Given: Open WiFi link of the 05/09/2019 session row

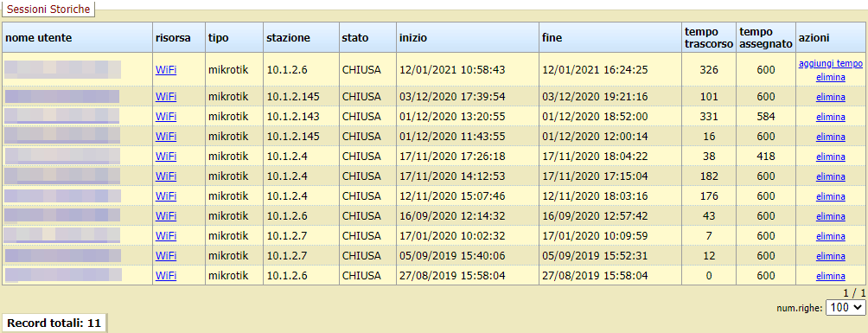Looking at the screenshot, I should [166, 256].
